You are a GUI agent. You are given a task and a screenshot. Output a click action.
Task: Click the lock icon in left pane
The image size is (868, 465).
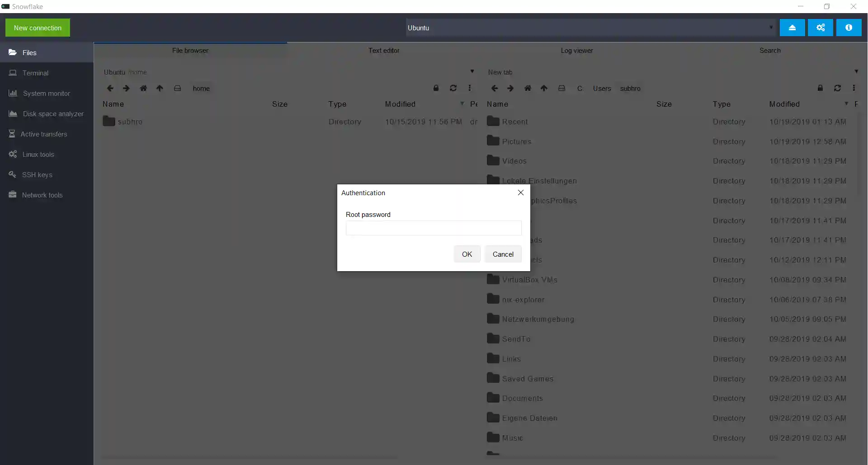tap(436, 88)
